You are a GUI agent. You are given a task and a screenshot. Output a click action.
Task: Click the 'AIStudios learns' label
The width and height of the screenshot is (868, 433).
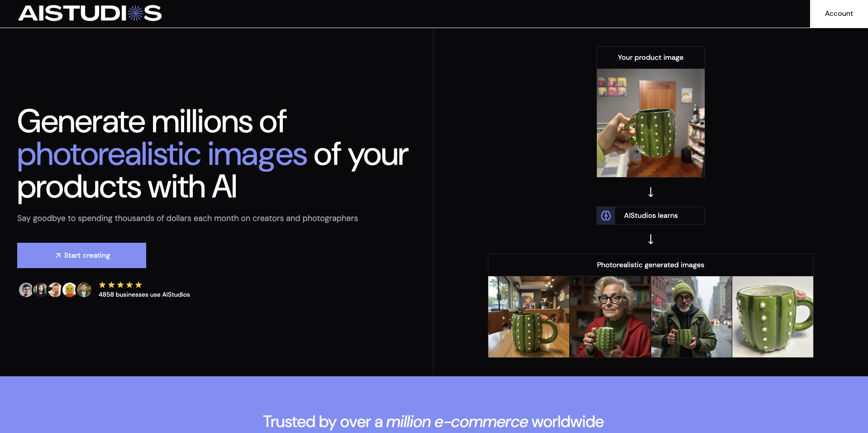pos(651,216)
